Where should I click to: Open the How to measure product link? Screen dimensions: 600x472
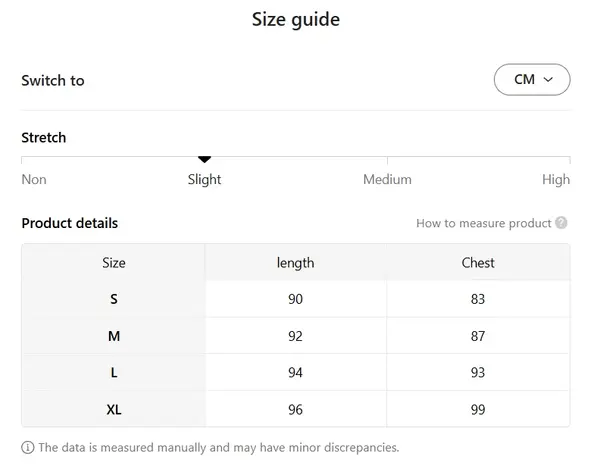[484, 223]
